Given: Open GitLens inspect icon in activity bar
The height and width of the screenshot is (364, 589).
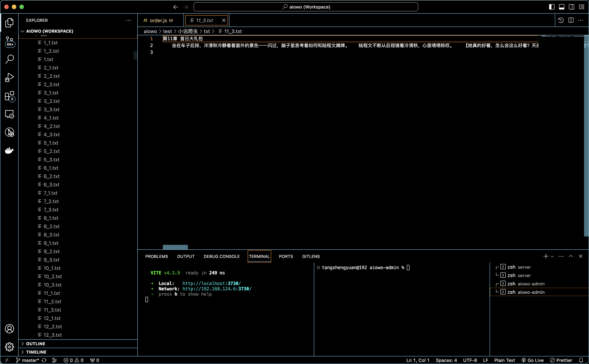Looking at the screenshot, I should [x=9, y=132].
